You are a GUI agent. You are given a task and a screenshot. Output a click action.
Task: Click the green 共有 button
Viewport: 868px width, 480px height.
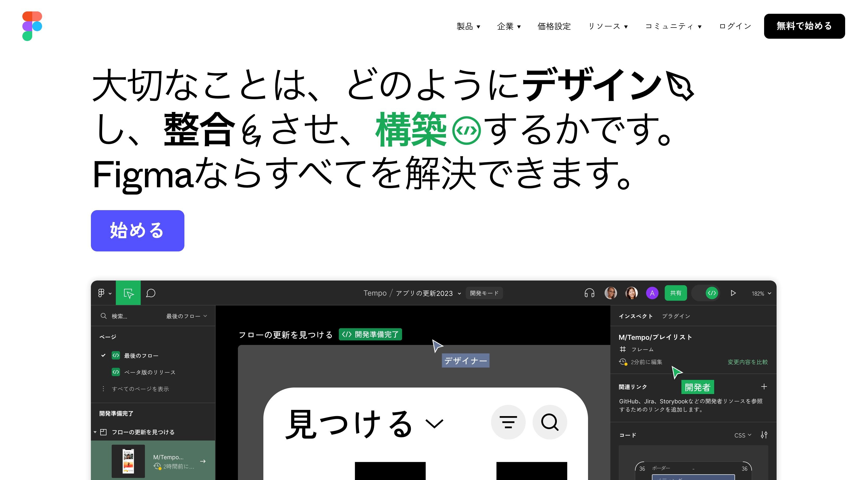pyautogui.click(x=676, y=293)
